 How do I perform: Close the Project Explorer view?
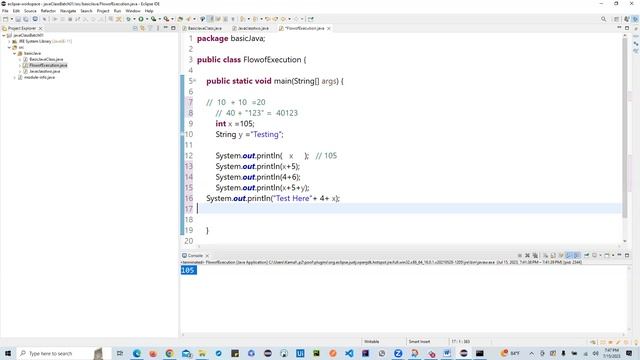40,29
